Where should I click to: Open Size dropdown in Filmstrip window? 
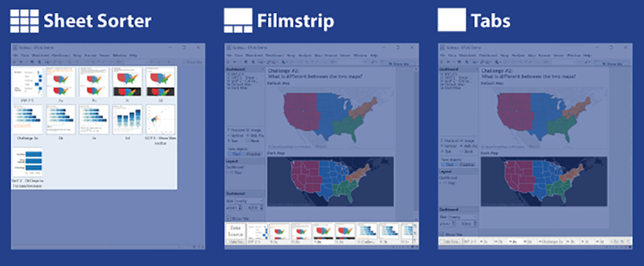pos(249,201)
